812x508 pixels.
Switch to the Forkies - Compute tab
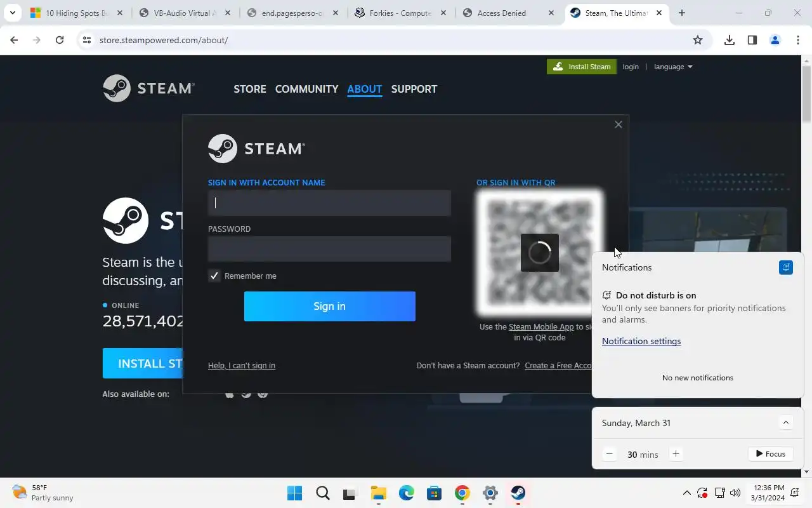402,13
